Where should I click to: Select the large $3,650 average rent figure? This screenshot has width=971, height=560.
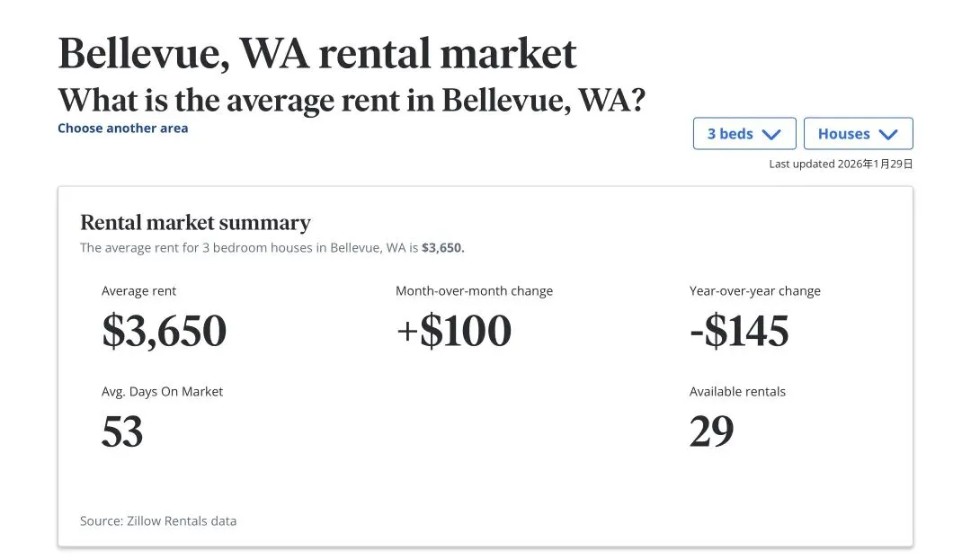164,331
